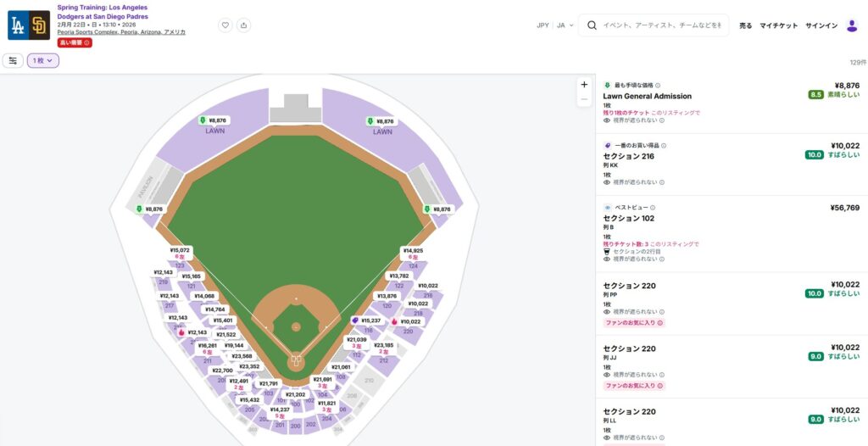Open the filter sliders icon button

pos(13,60)
